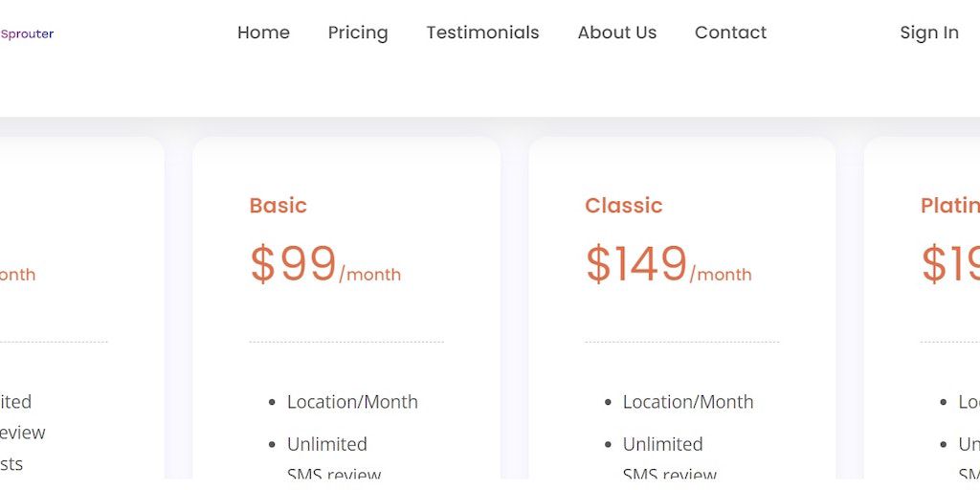The image size is (980, 490).
Task: Go to the Home page
Action: [263, 33]
